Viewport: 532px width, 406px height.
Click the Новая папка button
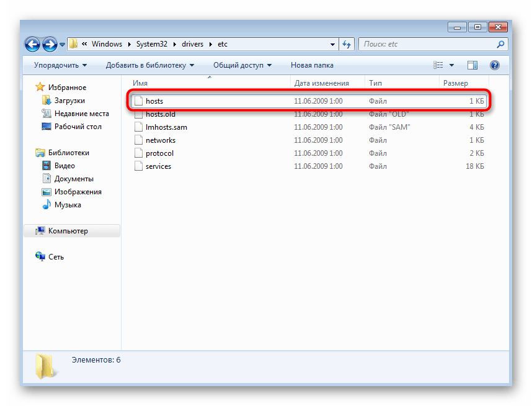(x=312, y=65)
